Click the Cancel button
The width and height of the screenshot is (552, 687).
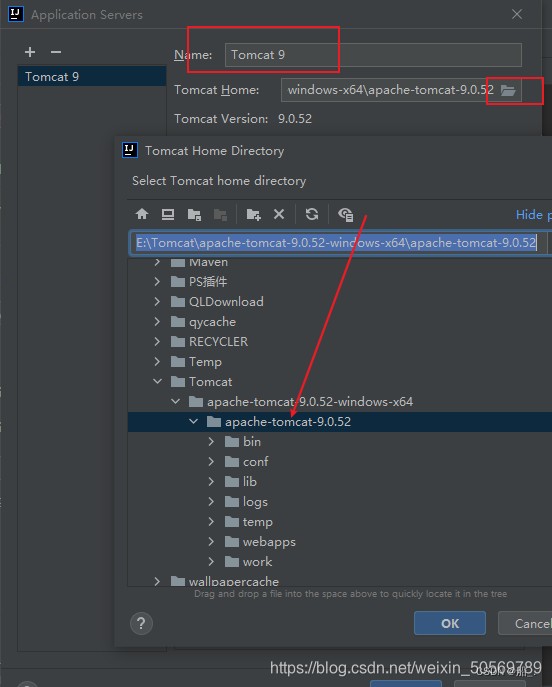(525, 623)
